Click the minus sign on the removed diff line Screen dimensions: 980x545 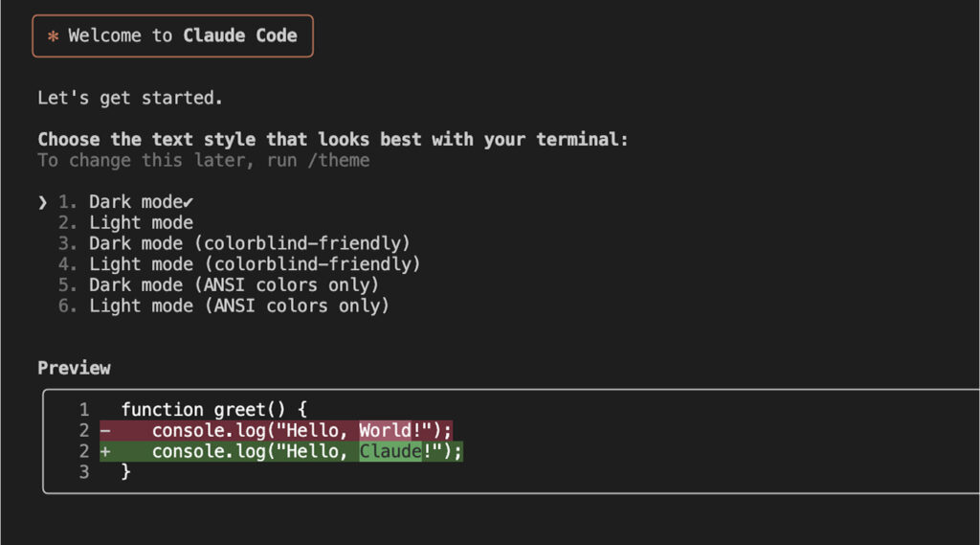[105, 430]
